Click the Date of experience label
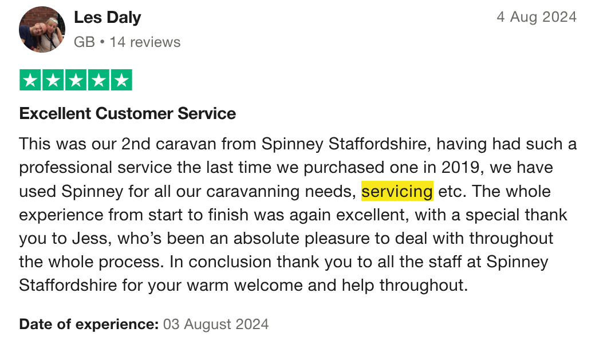Viewport: 611px width, 364px height. point(89,325)
